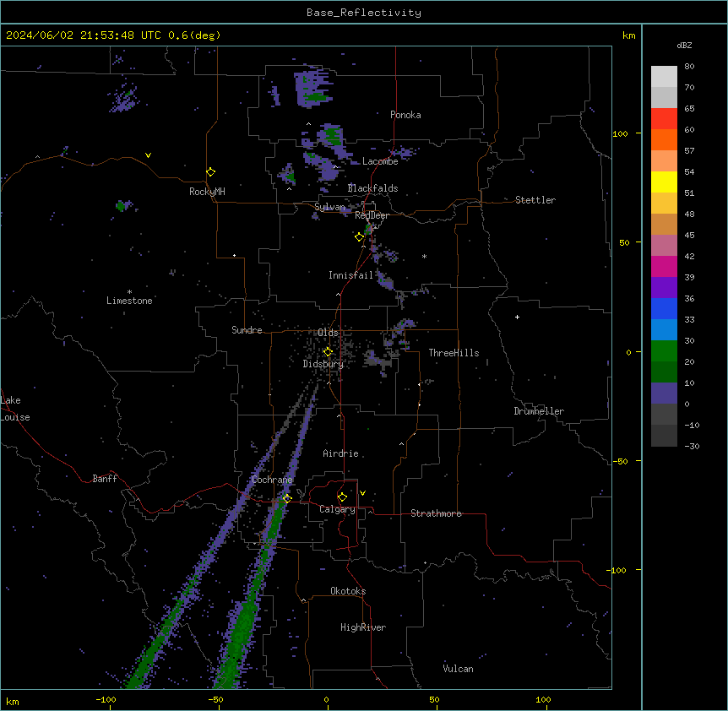The height and width of the screenshot is (711, 728).
Task: Click the yellow V marker right of Calgary's diamond
Action: [x=362, y=493]
